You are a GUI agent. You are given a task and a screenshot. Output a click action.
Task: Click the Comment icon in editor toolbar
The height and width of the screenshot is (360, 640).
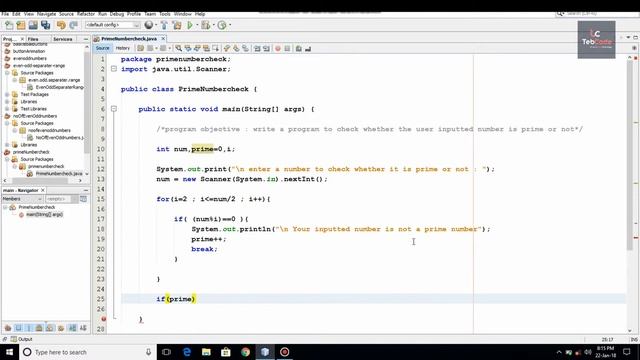[x=299, y=49]
